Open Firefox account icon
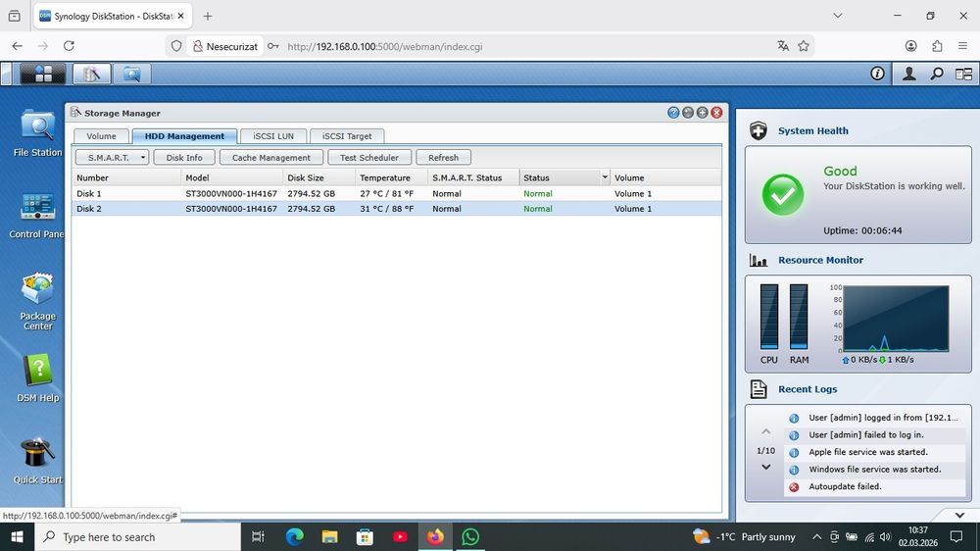 click(910, 46)
